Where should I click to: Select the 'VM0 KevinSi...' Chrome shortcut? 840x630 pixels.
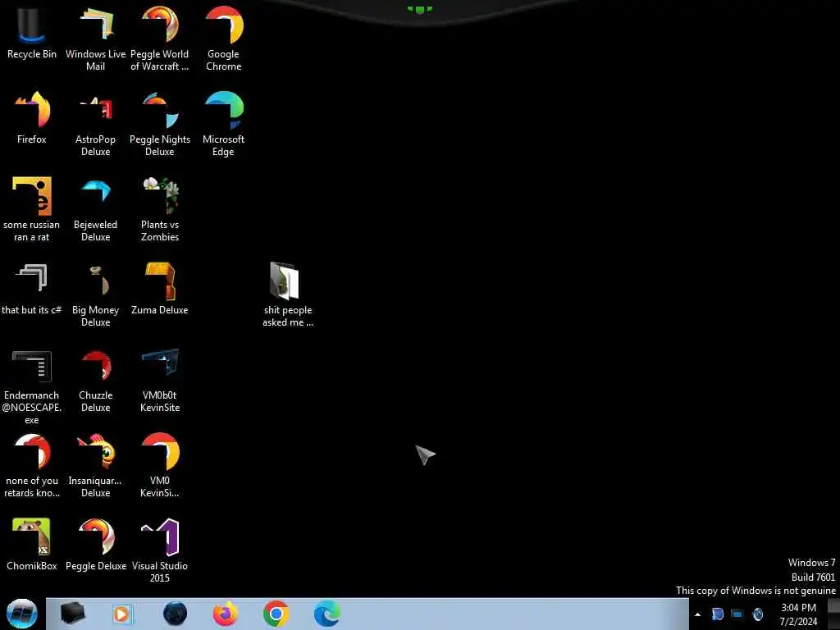(x=160, y=466)
